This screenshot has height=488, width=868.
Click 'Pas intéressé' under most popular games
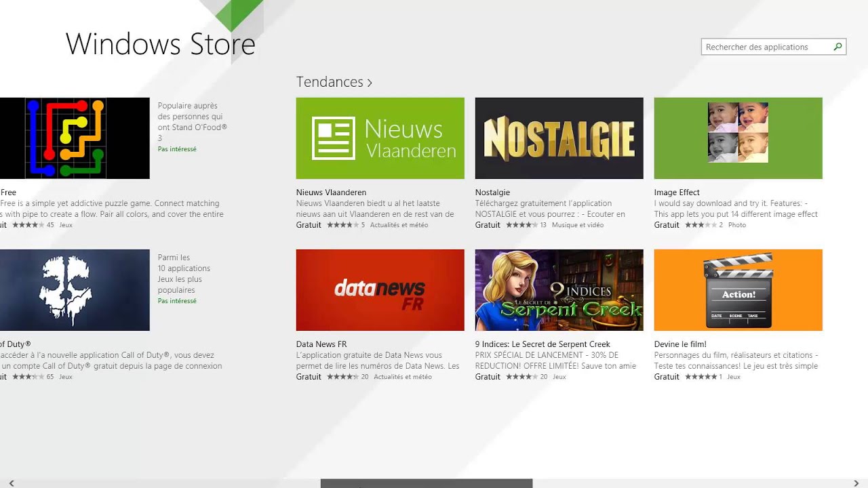(x=177, y=301)
